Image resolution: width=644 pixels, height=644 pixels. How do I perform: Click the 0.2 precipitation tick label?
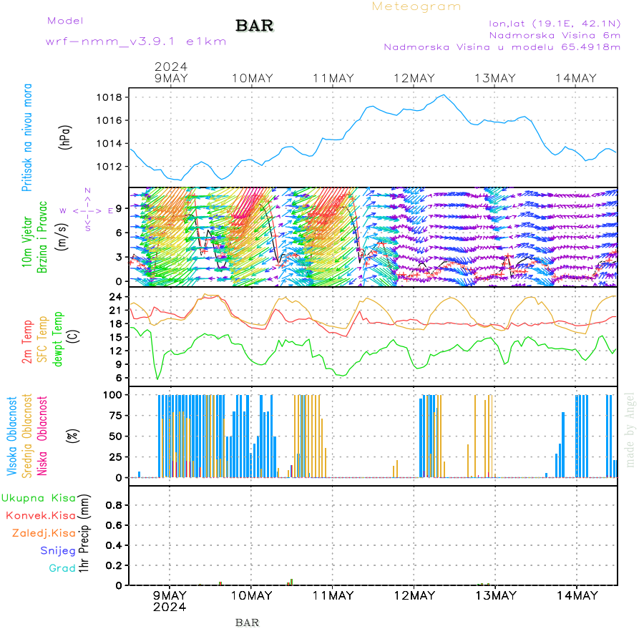(114, 565)
